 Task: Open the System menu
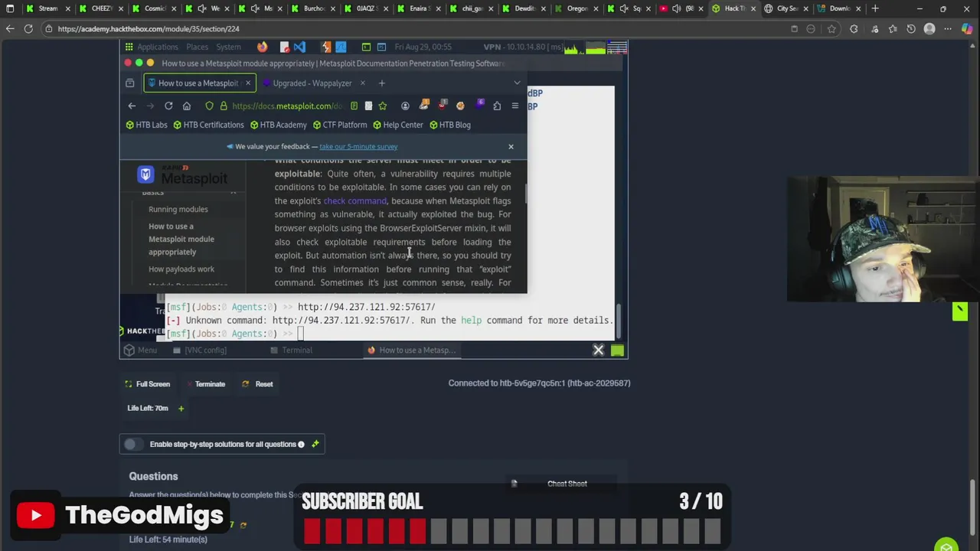point(228,47)
